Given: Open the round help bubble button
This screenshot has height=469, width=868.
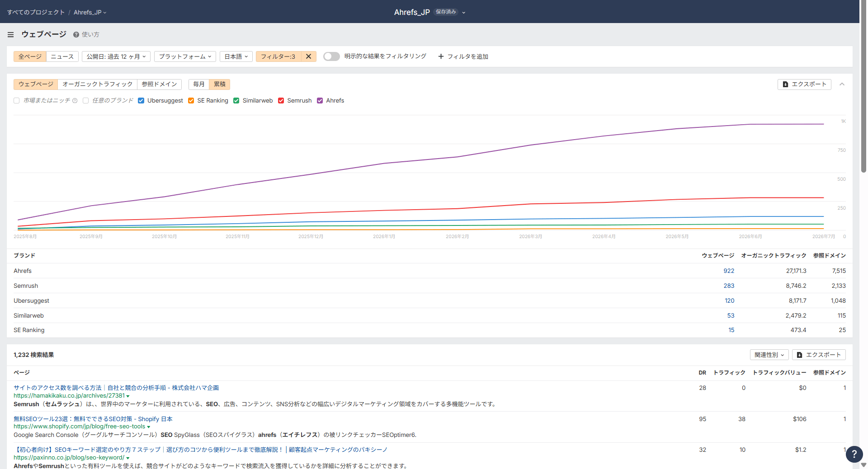Looking at the screenshot, I should click(854, 454).
